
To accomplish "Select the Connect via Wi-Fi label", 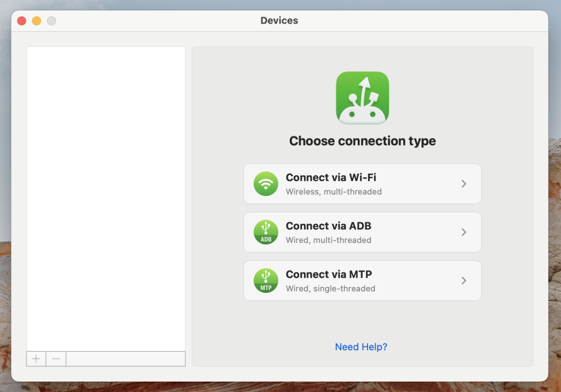I will (x=331, y=178).
